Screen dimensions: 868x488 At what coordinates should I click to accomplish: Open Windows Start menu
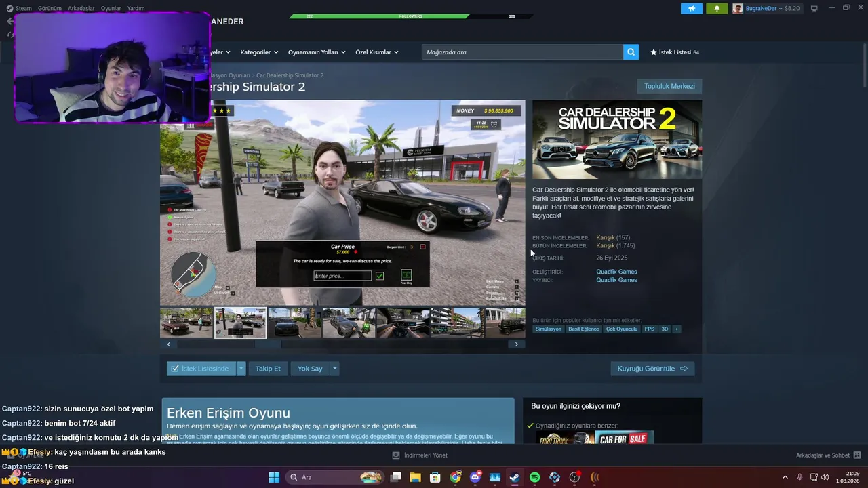pyautogui.click(x=274, y=477)
